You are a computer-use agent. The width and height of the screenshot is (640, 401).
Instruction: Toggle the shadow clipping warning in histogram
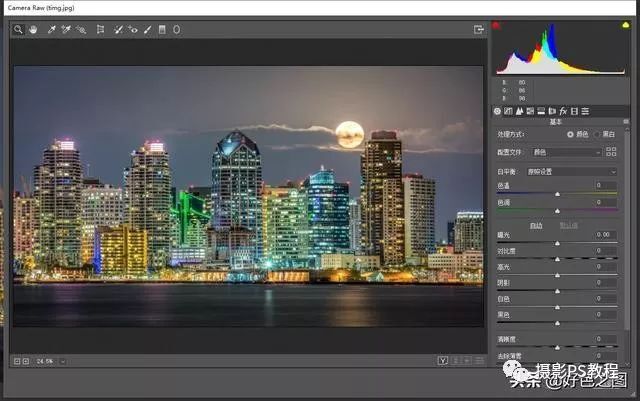click(x=497, y=26)
